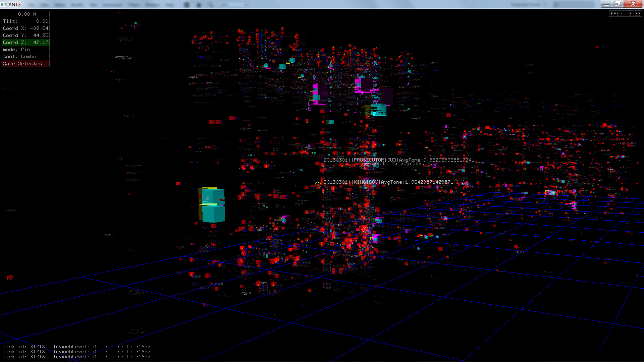Click the PROSECUTOR|JUD AvgTone node label
The height and width of the screenshot is (362, 644).
tap(398, 160)
